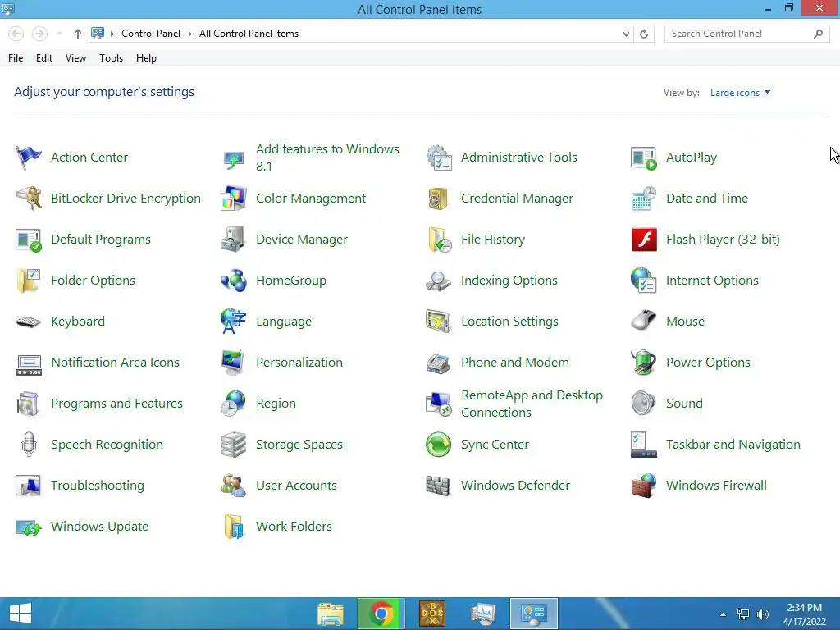The width and height of the screenshot is (840, 630).
Task: Open Add features to Windows 8.1
Action: click(327, 157)
